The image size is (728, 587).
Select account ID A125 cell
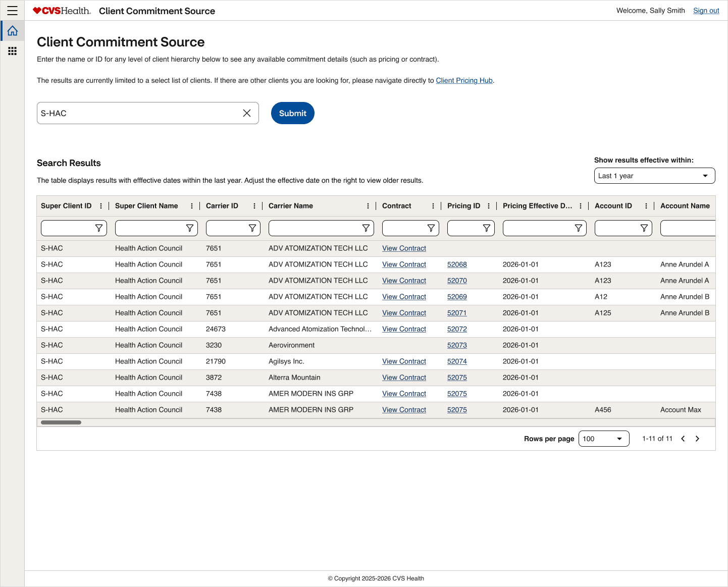603,313
